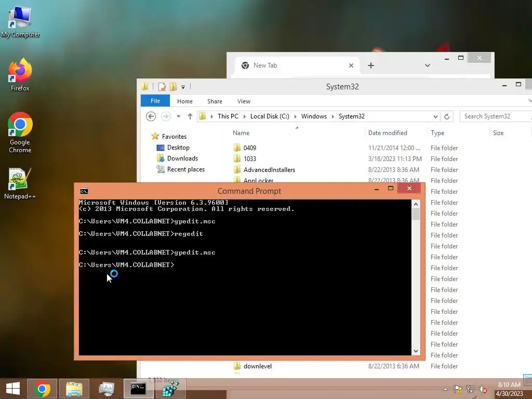Go back in System32 Explorer window
532x399 pixels.
pyautogui.click(x=151, y=116)
